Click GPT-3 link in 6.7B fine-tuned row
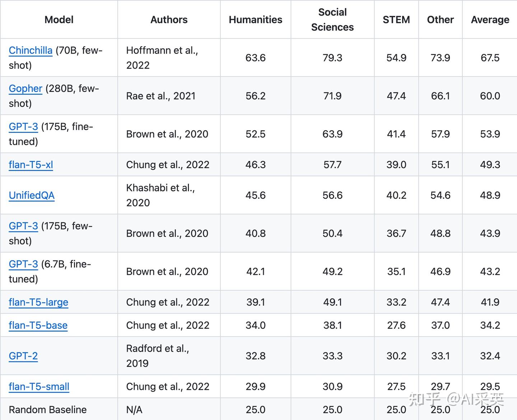The image size is (517, 420). [x=23, y=264]
